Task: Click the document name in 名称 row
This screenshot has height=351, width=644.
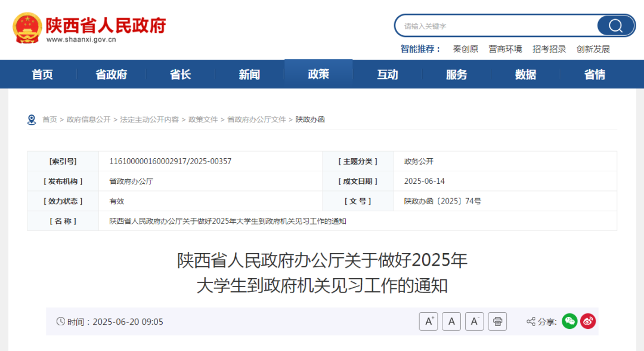Action: (x=228, y=221)
